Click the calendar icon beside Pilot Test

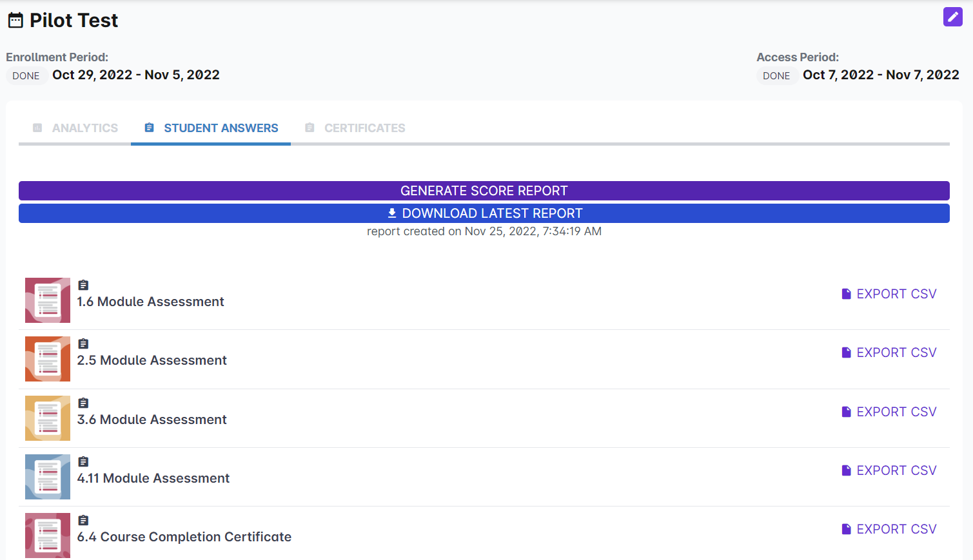pos(15,21)
